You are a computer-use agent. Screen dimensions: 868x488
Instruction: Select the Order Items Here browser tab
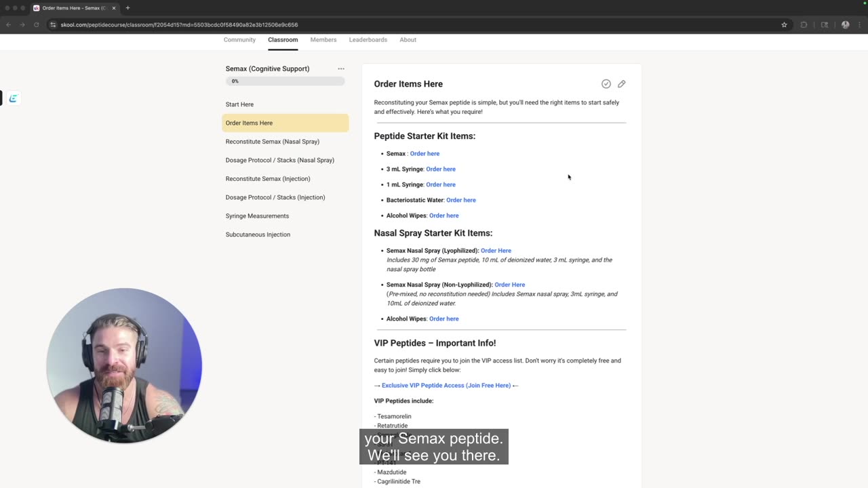(75, 8)
